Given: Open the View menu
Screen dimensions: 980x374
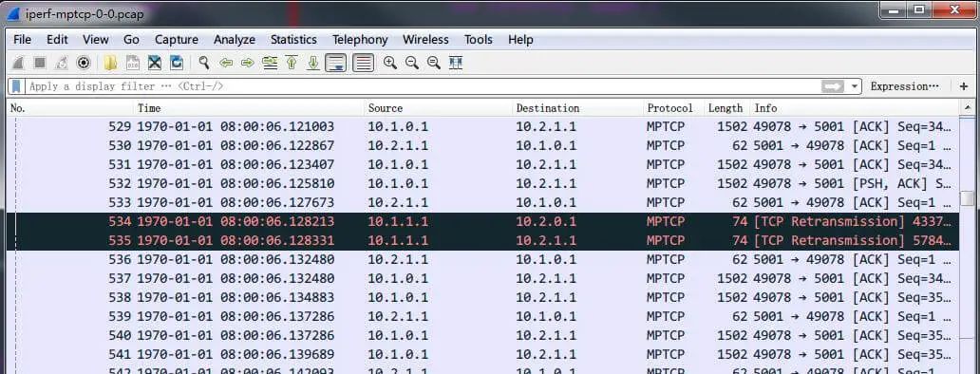Looking at the screenshot, I should (x=96, y=39).
